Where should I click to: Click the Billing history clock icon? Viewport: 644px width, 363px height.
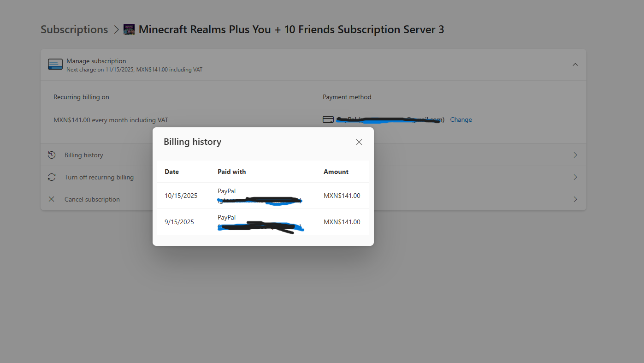(x=52, y=155)
